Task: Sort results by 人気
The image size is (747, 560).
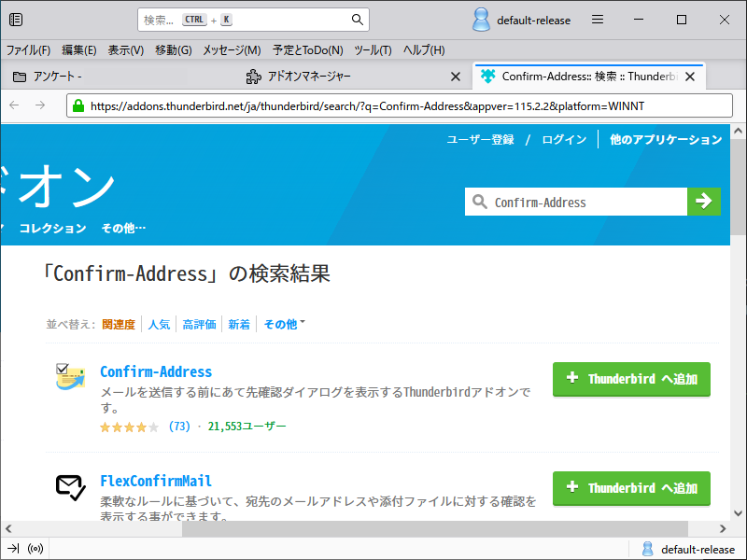Action: click(x=159, y=324)
